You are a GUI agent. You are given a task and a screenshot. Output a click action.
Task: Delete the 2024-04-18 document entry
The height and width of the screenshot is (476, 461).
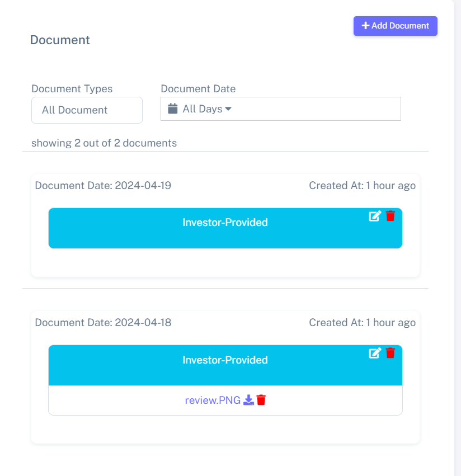click(391, 353)
